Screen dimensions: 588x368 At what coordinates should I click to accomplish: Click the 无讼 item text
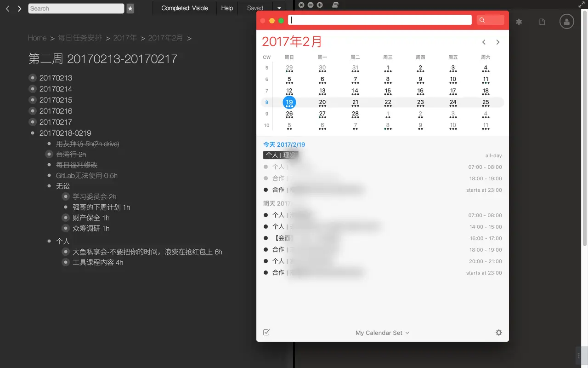63,186
